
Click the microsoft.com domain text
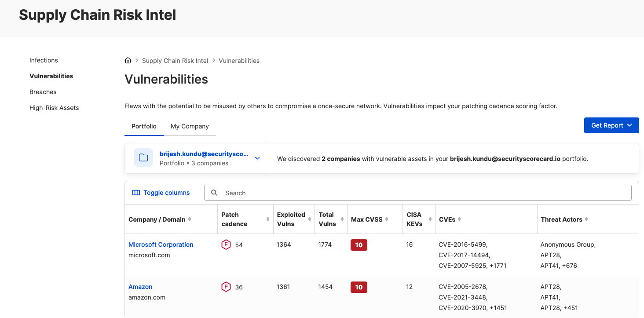coord(149,255)
